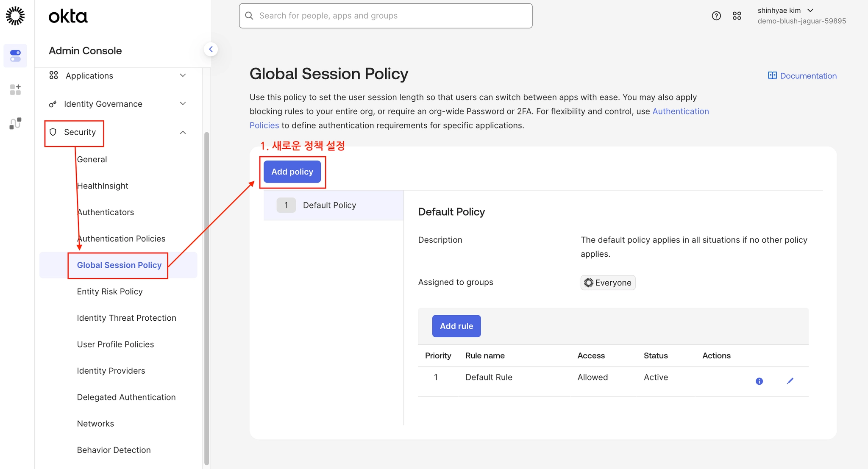Viewport: 868px width, 469px height.
Task: Edit Default Rule with pencil icon
Action: tap(790, 381)
